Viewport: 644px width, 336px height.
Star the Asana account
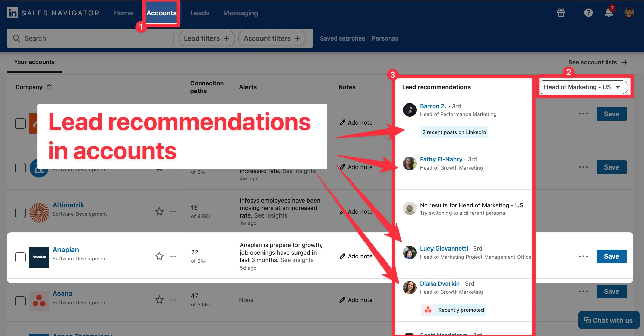(159, 300)
